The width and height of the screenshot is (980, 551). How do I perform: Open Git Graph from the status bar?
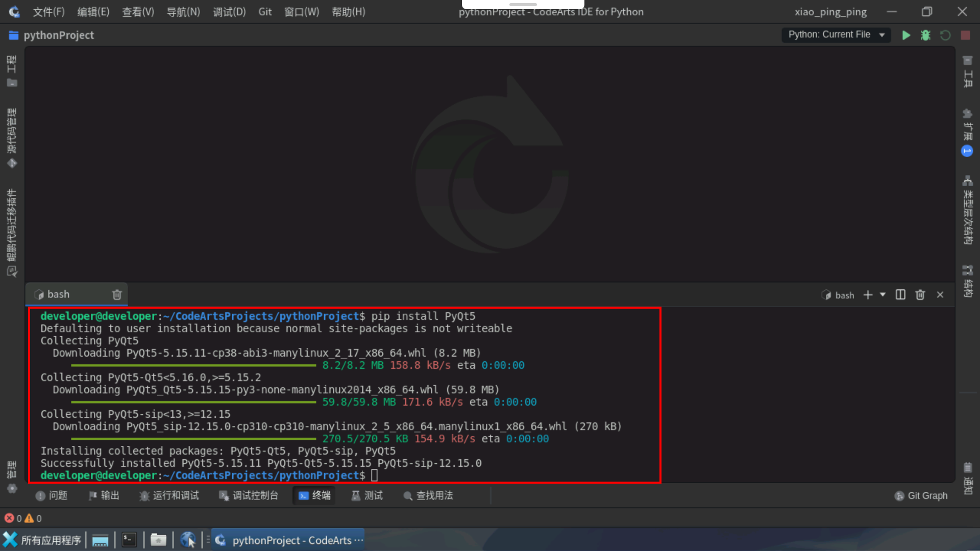[921, 495]
